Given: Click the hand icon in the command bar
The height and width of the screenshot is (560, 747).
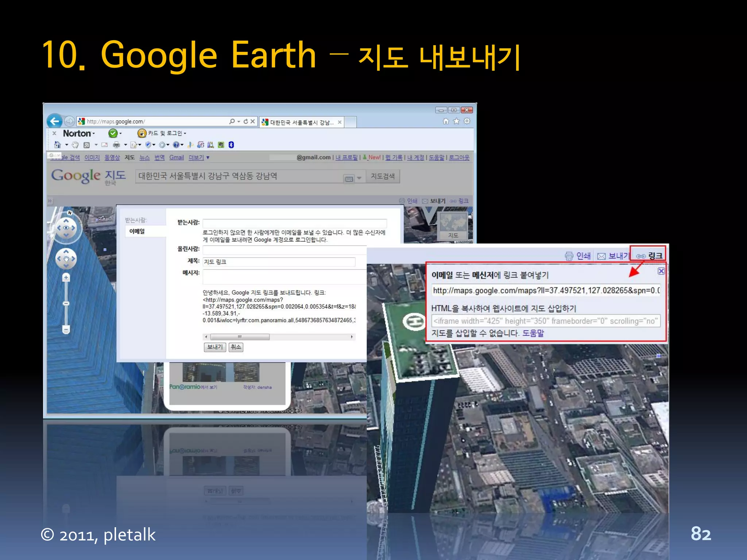Looking at the screenshot, I should (x=75, y=145).
